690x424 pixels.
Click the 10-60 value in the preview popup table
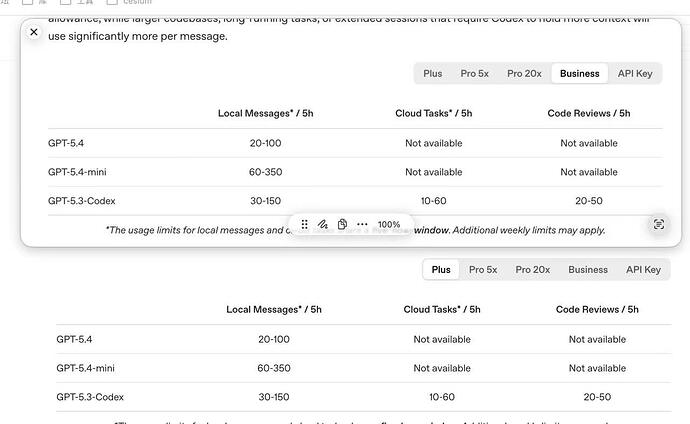point(433,201)
